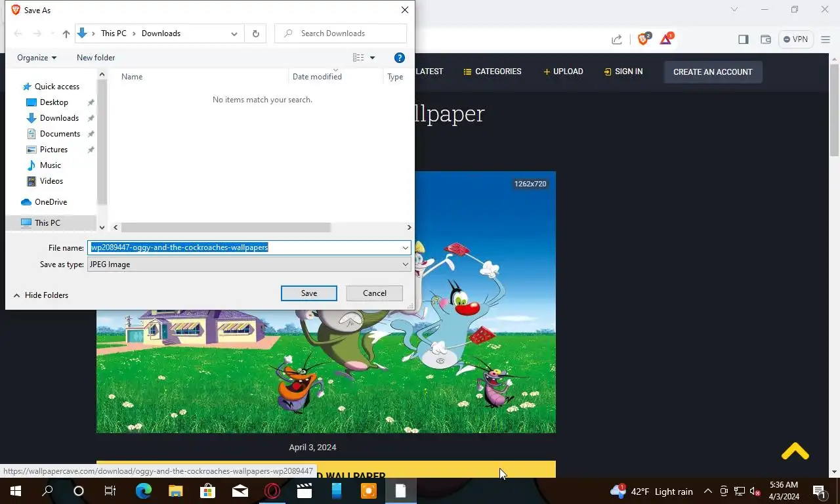Open Windows Start menu

pyautogui.click(x=16, y=491)
